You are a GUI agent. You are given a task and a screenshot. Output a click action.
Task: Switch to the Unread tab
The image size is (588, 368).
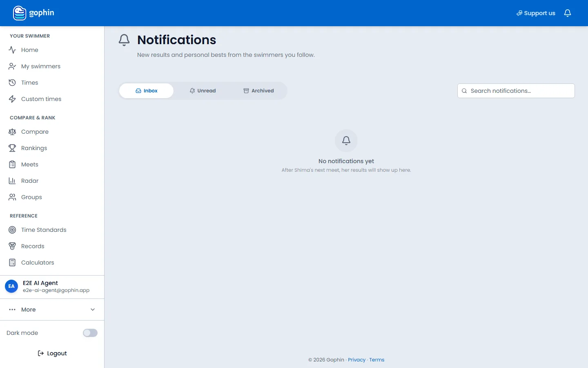(203, 91)
